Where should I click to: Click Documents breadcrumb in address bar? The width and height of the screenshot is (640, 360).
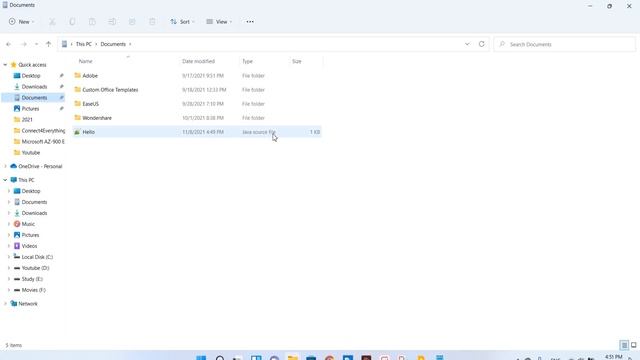tap(113, 44)
